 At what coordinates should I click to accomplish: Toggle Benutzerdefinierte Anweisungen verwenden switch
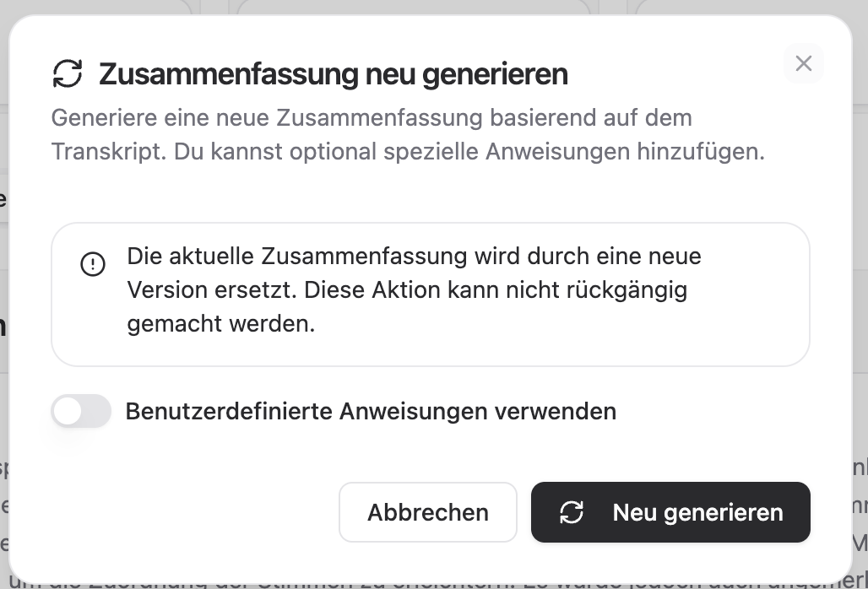[x=81, y=411]
